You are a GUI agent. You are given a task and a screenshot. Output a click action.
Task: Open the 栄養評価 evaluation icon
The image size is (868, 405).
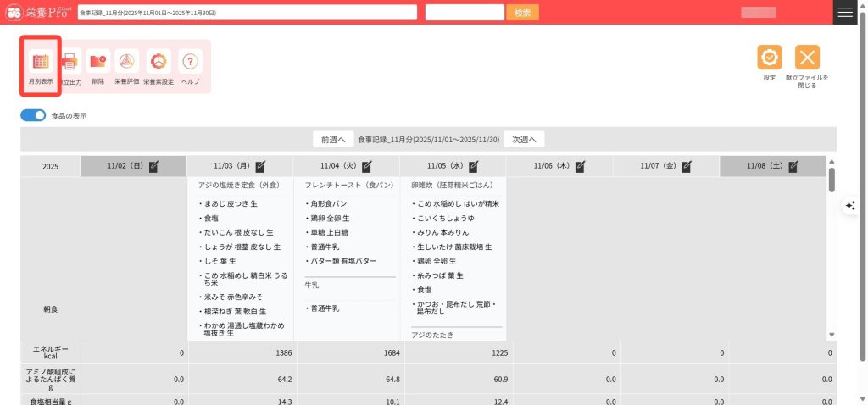(x=126, y=62)
